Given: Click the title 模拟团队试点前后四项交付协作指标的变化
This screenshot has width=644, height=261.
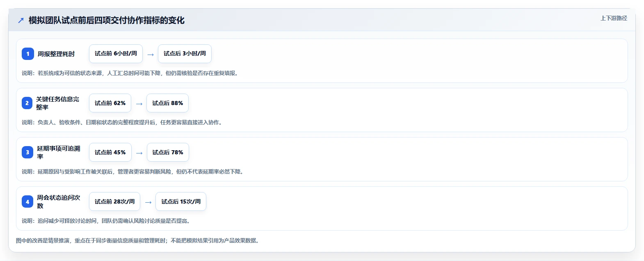Looking at the screenshot, I should click(106, 20).
